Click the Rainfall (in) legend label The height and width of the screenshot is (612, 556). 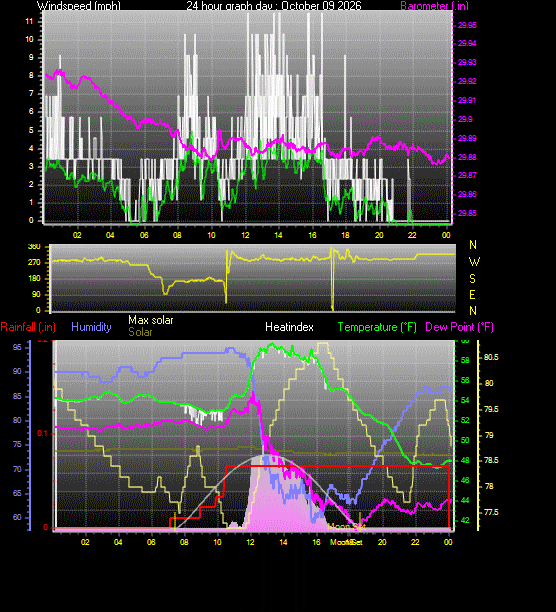[x=28, y=327]
